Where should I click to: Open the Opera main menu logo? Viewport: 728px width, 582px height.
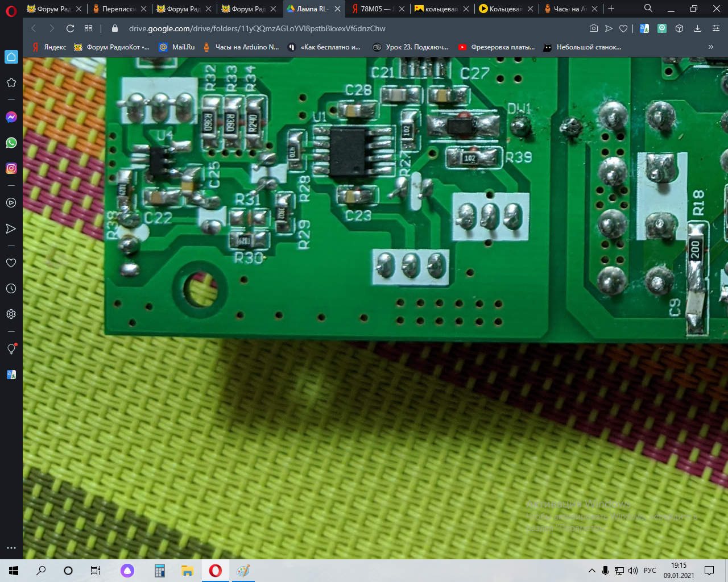[x=11, y=11]
